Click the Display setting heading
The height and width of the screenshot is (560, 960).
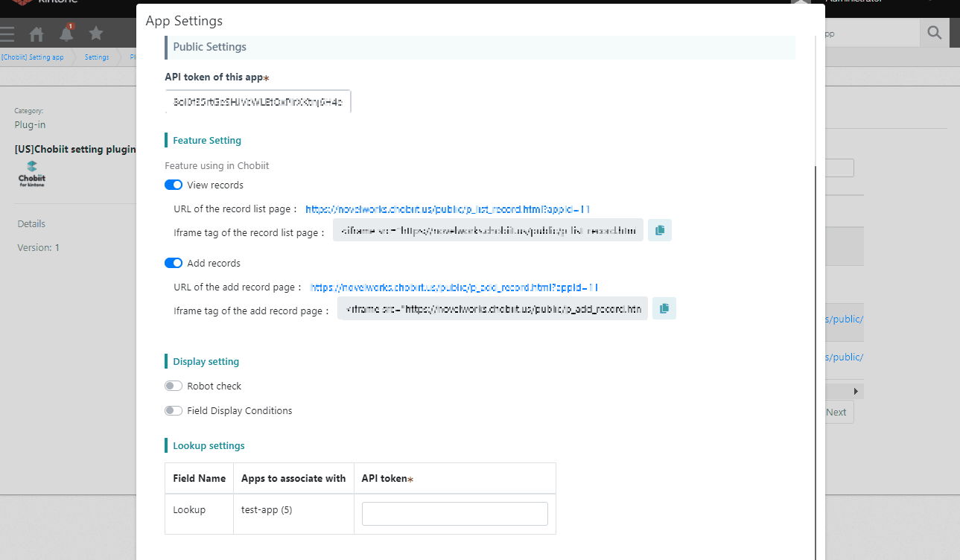point(206,361)
